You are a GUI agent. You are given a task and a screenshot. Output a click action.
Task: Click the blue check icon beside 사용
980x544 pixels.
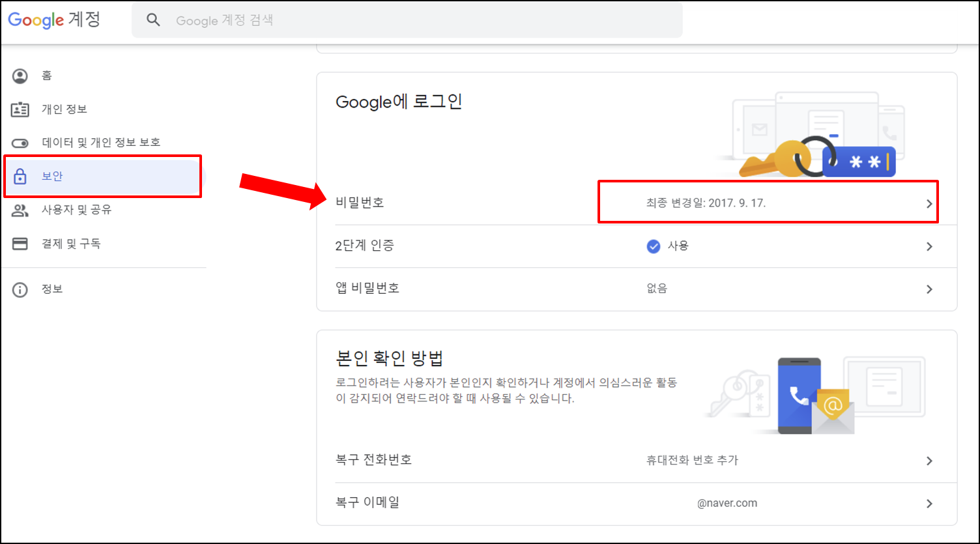654,246
